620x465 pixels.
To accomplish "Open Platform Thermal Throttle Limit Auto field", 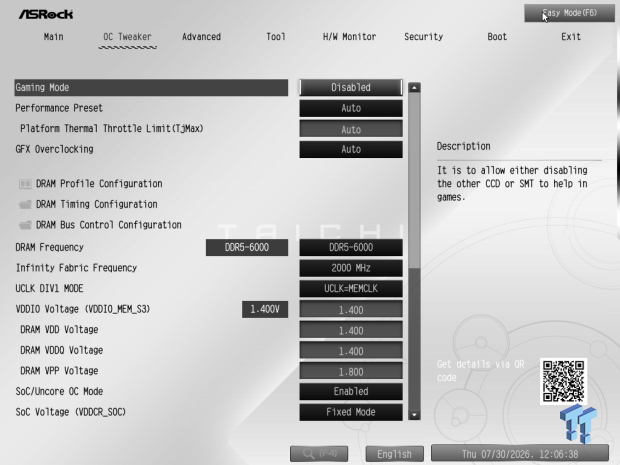I will click(351, 129).
